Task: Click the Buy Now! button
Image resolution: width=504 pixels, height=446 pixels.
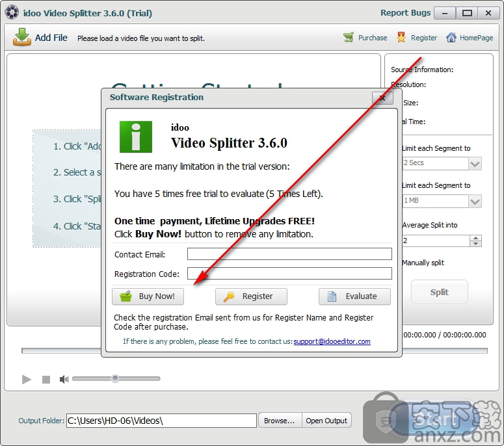Action: click(148, 296)
